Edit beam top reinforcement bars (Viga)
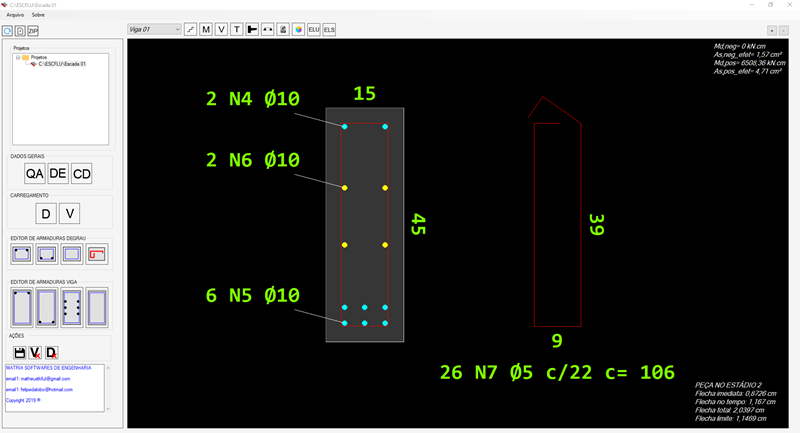Screen dimensions: 800x433 coord(21,308)
